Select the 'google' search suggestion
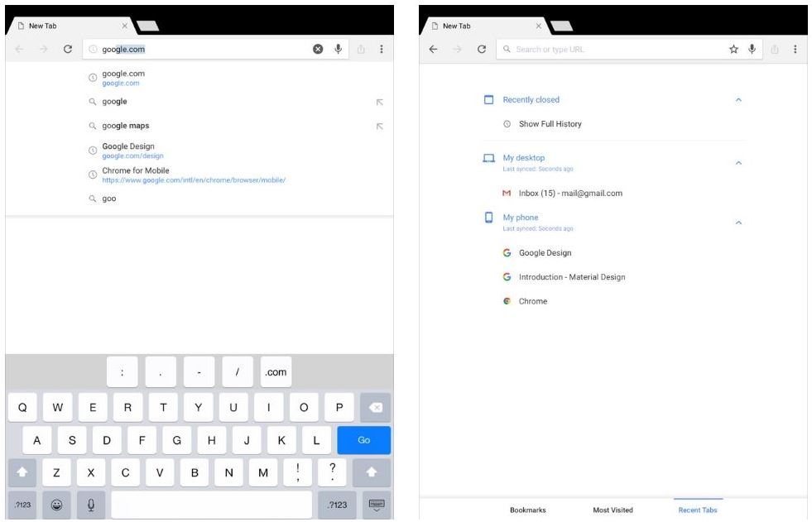 click(x=199, y=102)
